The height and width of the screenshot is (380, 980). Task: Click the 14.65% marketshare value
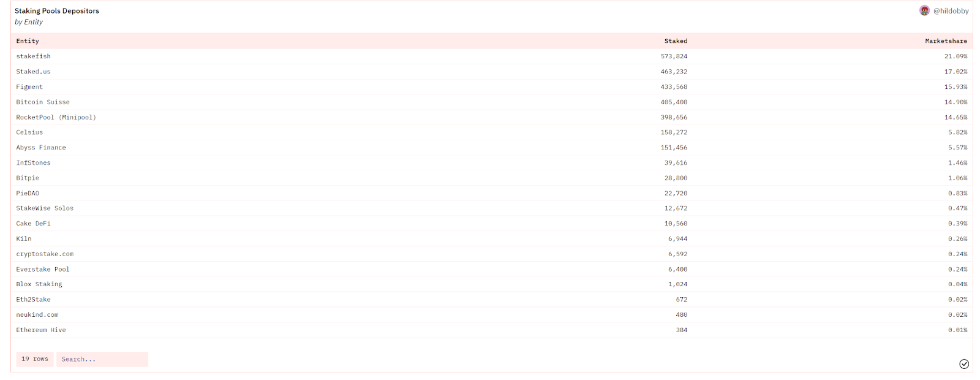click(x=956, y=118)
